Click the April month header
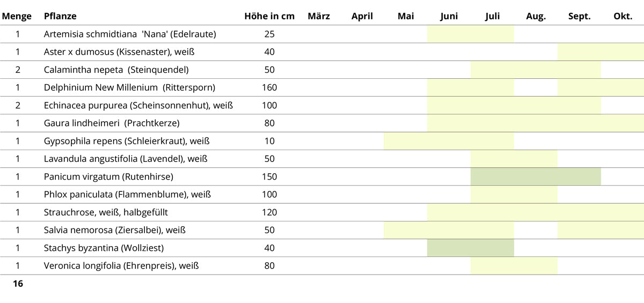This screenshot has height=303, width=644. [362, 16]
